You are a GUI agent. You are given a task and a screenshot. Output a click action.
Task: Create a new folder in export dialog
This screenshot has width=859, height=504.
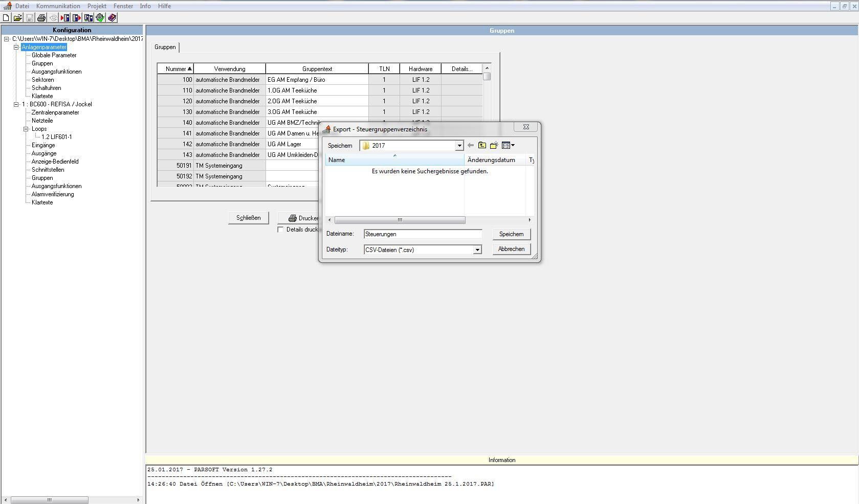[x=494, y=146]
